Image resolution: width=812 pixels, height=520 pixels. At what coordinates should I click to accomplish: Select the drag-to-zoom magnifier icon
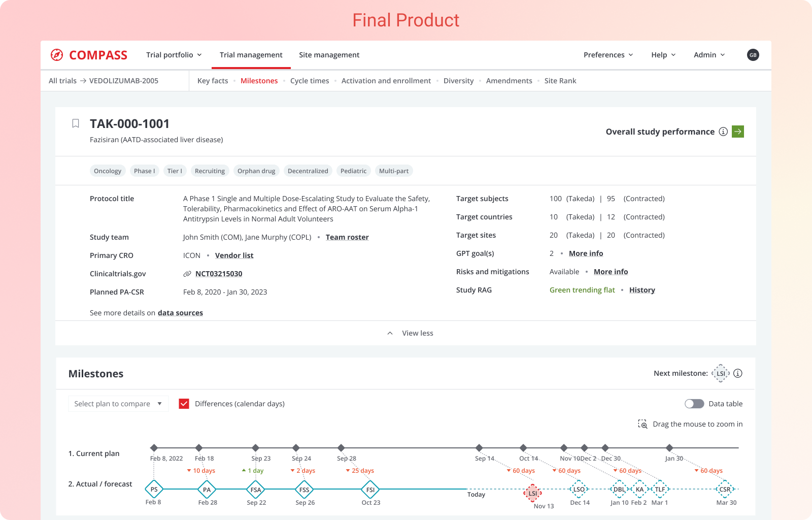[642, 424]
